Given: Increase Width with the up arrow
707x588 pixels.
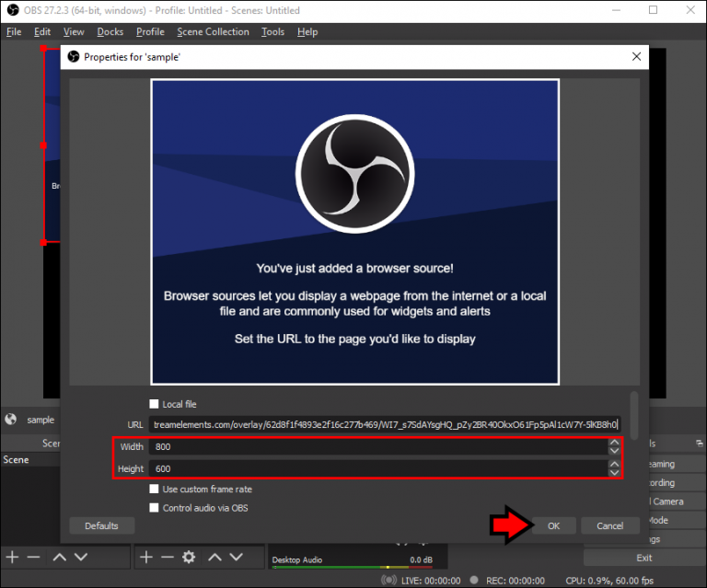Looking at the screenshot, I should coord(614,443).
